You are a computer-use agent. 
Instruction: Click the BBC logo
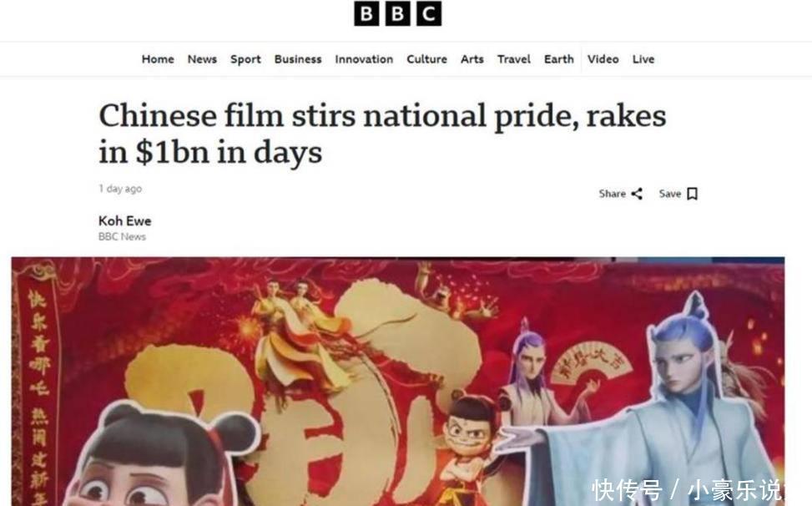pos(398,13)
